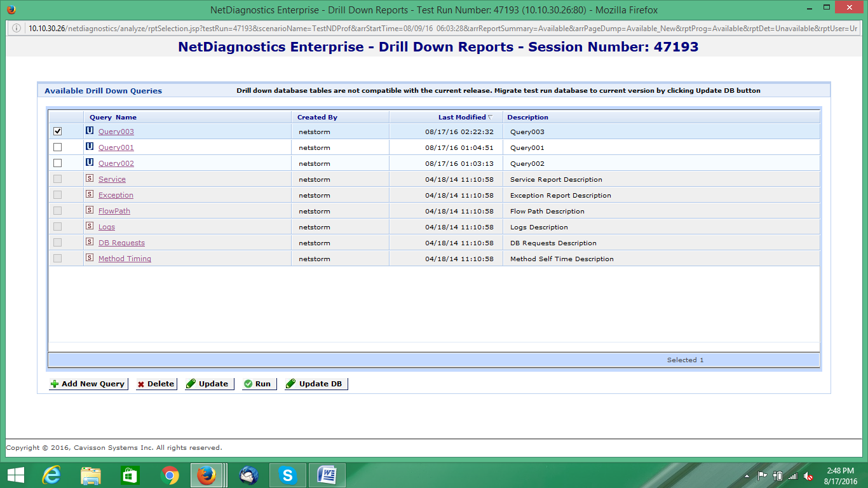Open the Query003 link
The width and height of the screenshot is (868, 488).
pos(116,132)
